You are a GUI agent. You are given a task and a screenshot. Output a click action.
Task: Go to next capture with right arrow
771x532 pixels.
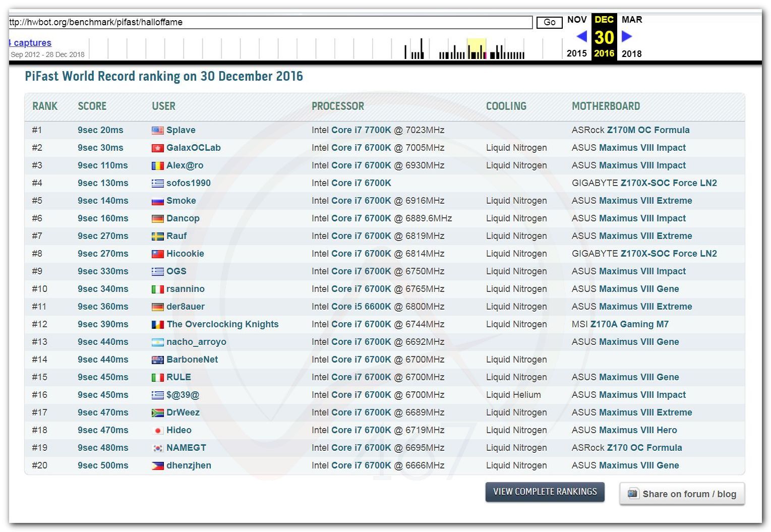(627, 36)
